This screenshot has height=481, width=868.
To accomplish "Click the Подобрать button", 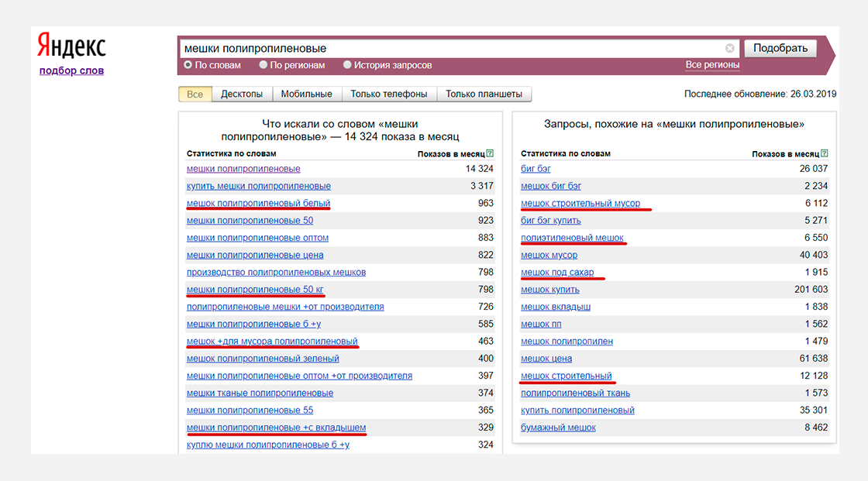I will point(780,48).
